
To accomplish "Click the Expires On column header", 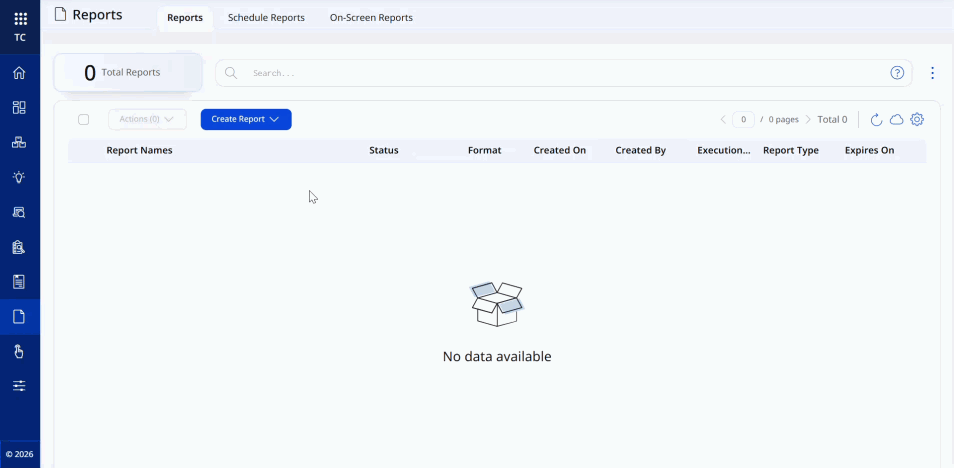I will [869, 150].
